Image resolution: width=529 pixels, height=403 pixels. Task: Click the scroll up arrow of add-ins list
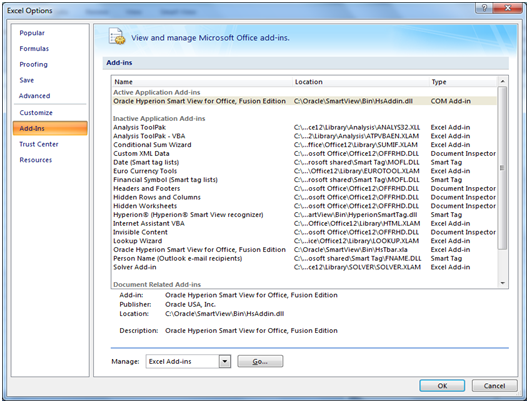coord(502,81)
